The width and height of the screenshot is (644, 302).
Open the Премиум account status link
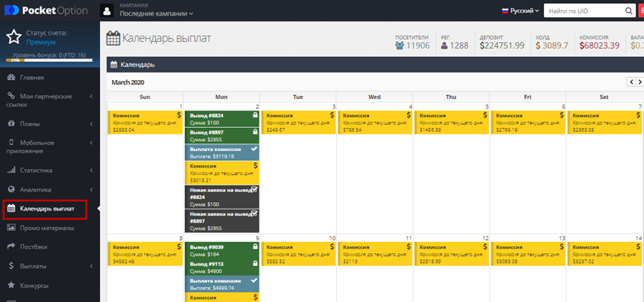[40, 42]
